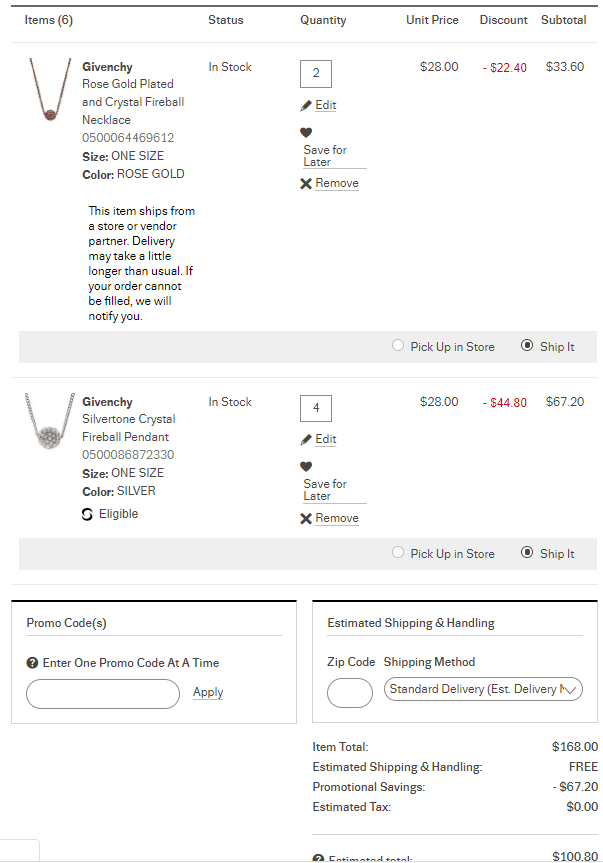This screenshot has height=863, width=603.
Task: Click the quantity box showing 2
Action: (x=316, y=73)
